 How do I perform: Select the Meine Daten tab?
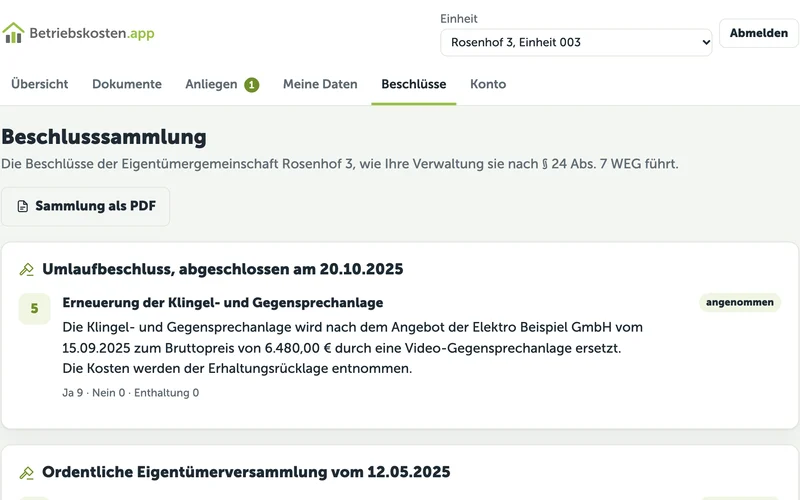(320, 84)
